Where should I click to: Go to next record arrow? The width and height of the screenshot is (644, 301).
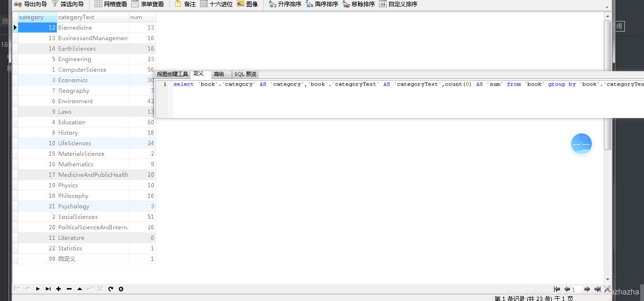click(38, 289)
